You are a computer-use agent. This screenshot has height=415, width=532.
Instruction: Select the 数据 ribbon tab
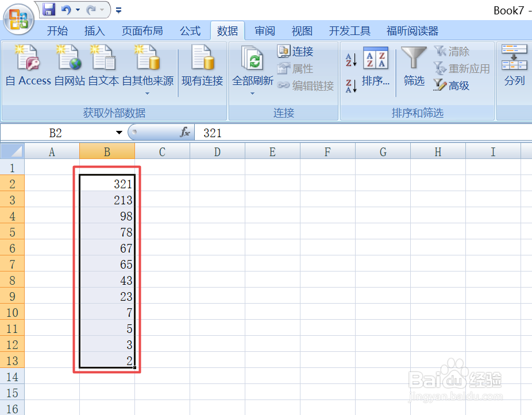228,31
